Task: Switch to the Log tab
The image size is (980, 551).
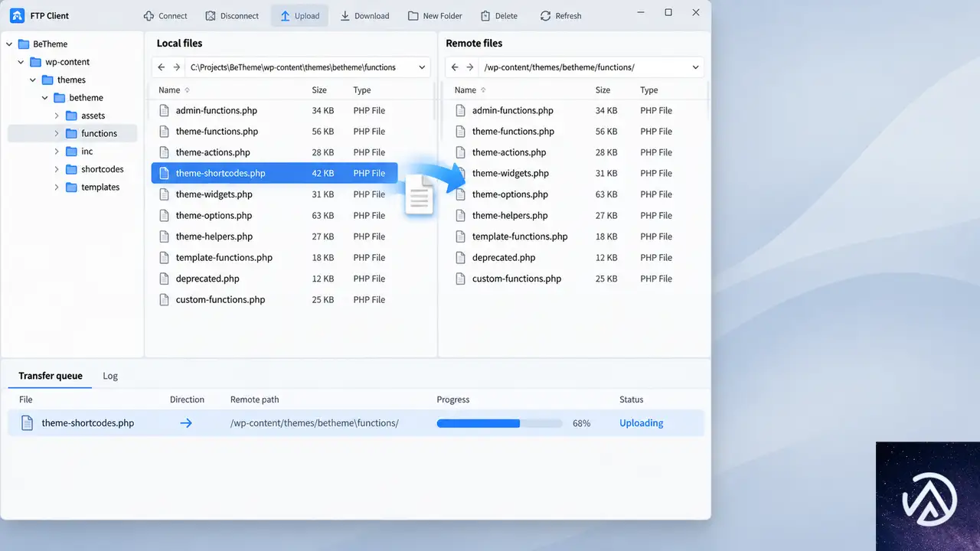Action: coord(110,376)
